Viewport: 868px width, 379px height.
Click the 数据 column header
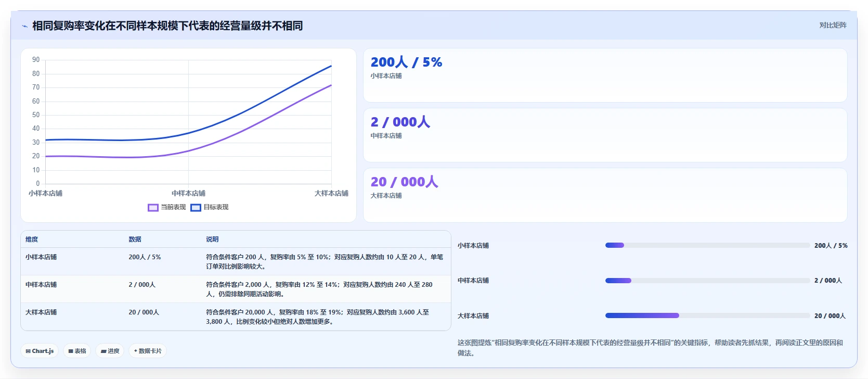click(135, 239)
